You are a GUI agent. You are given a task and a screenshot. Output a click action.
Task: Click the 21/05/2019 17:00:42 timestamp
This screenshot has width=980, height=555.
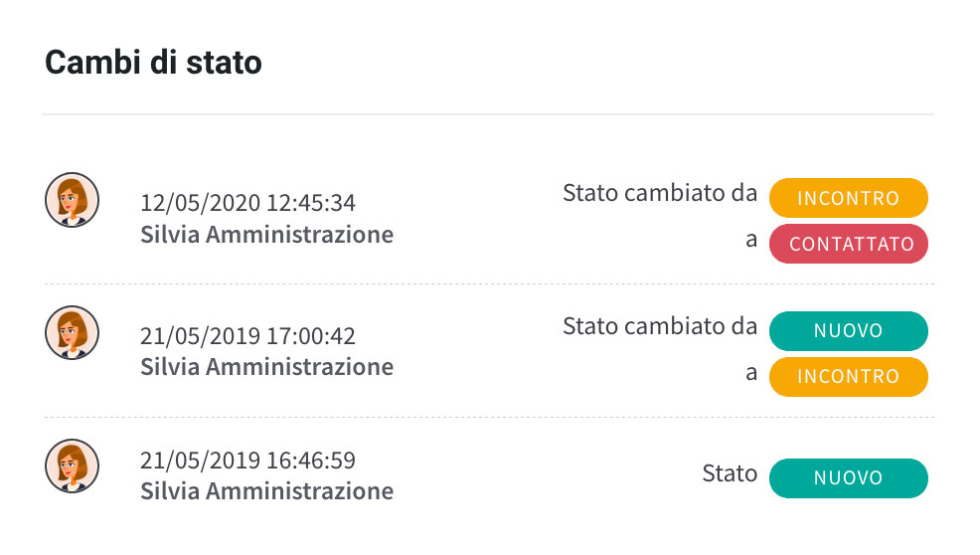[247, 336]
